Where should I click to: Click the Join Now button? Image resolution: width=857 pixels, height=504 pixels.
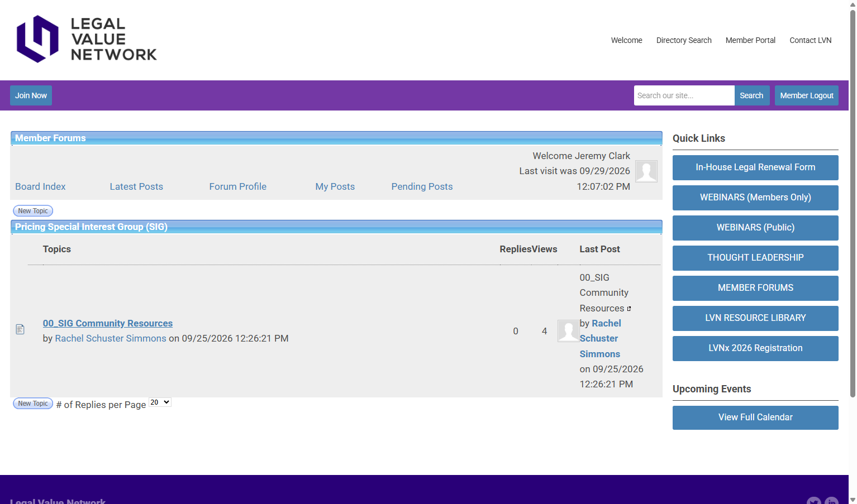(31, 95)
